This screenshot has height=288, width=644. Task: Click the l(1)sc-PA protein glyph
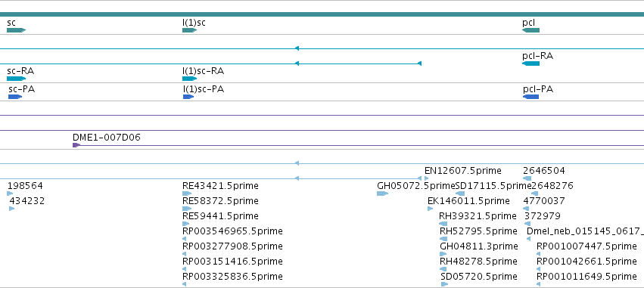(x=188, y=97)
